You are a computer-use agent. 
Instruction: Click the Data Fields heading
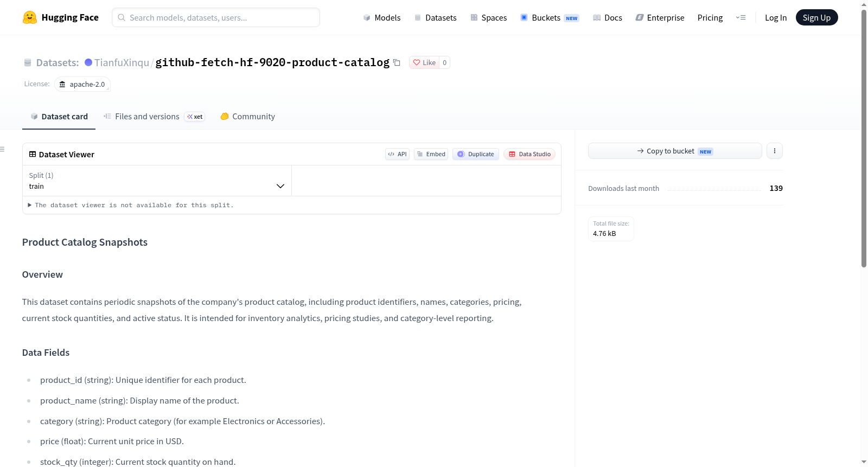(46, 353)
